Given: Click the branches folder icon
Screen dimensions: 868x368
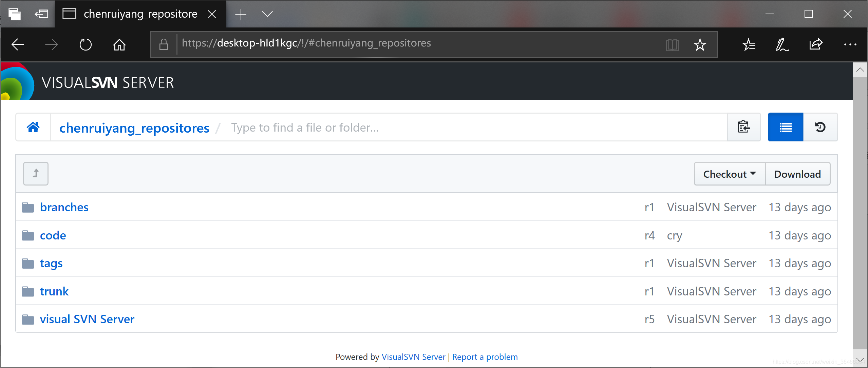Looking at the screenshot, I should (x=28, y=207).
